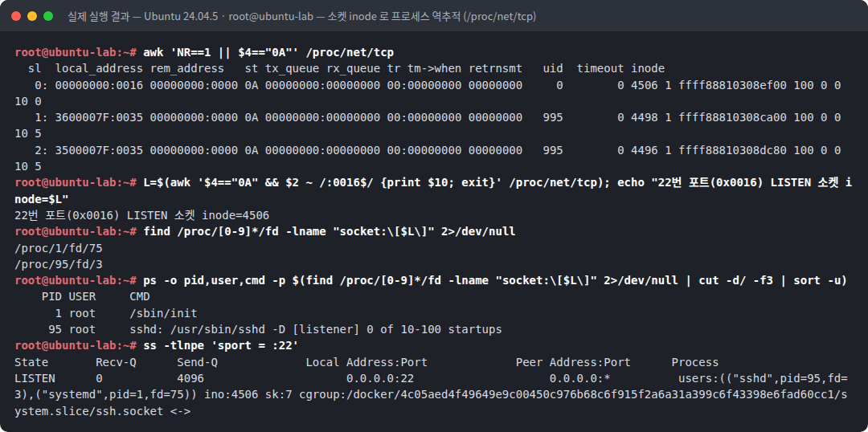This screenshot has height=432, width=868.
Task: Click inode value 4498 in row 1
Action: (x=645, y=118)
